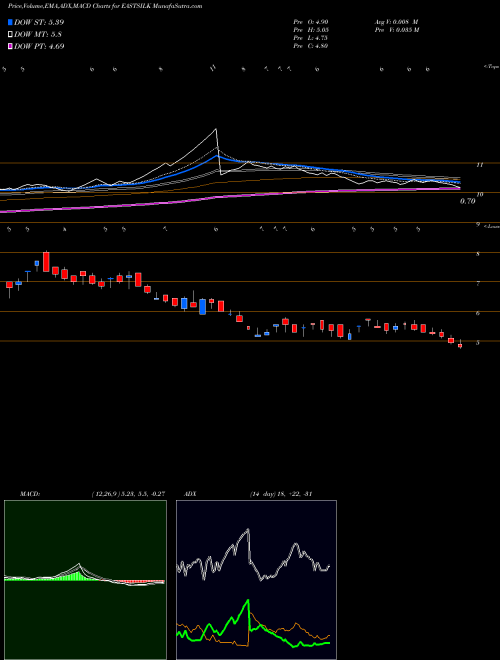The image size is (500, 660).
Task: Click the tops marker labeled 11
Action: point(213,67)
